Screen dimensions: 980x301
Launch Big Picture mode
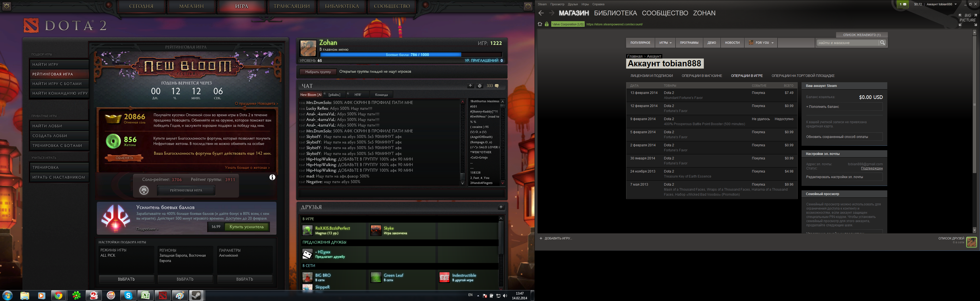pos(967,20)
